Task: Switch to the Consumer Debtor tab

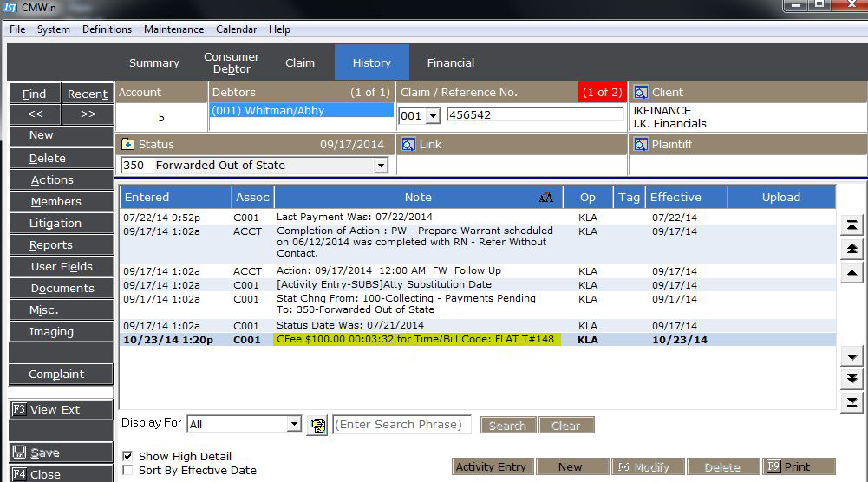Action: pos(232,62)
